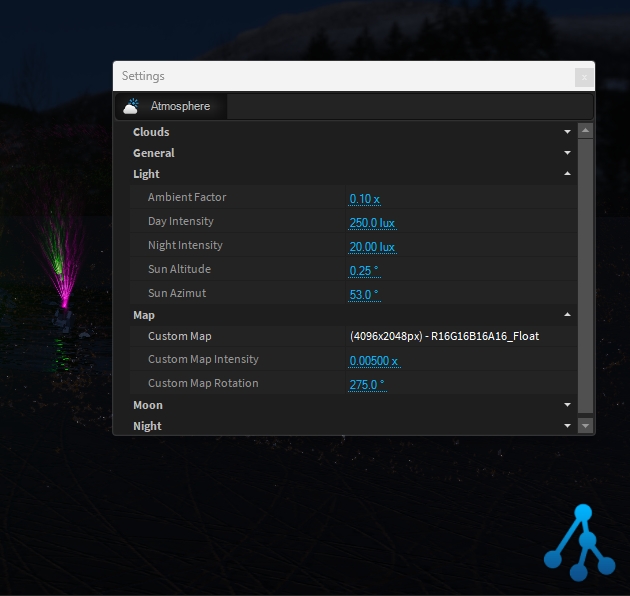Collapse the Map section
This screenshot has width=630, height=596.
coord(567,315)
